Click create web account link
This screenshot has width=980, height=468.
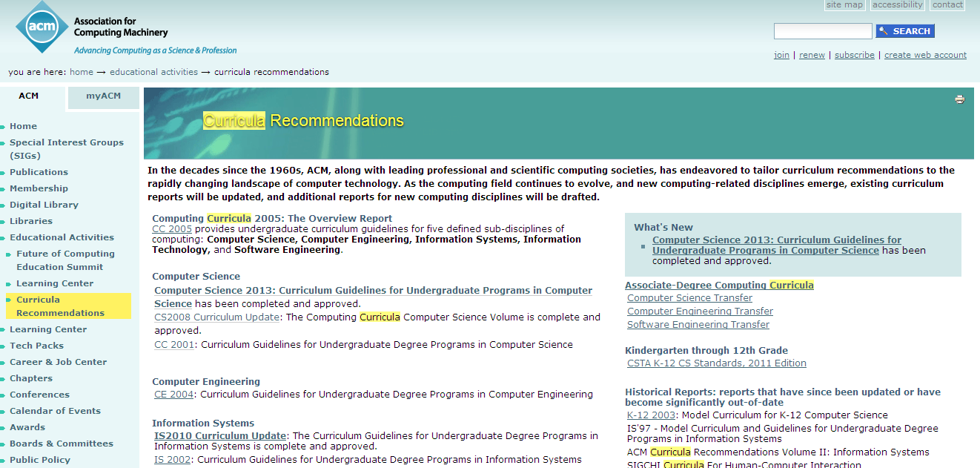click(x=925, y=55)
